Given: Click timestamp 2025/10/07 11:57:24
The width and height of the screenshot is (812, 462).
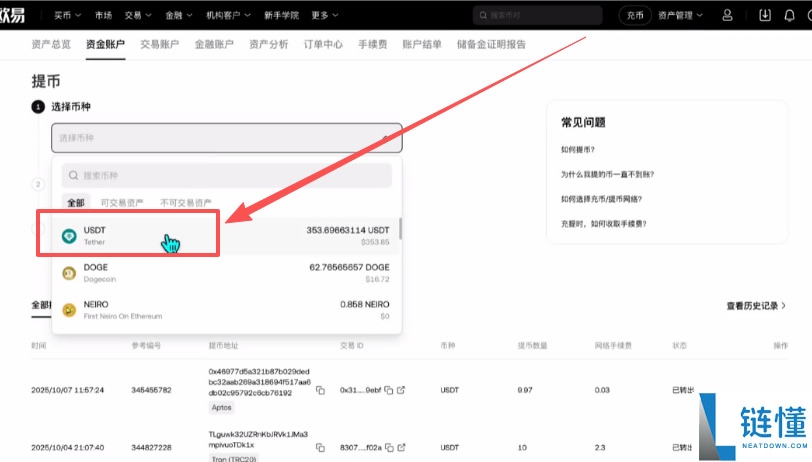Looking at the screenshot, I should pyautogui.click(x=67, y=390).
